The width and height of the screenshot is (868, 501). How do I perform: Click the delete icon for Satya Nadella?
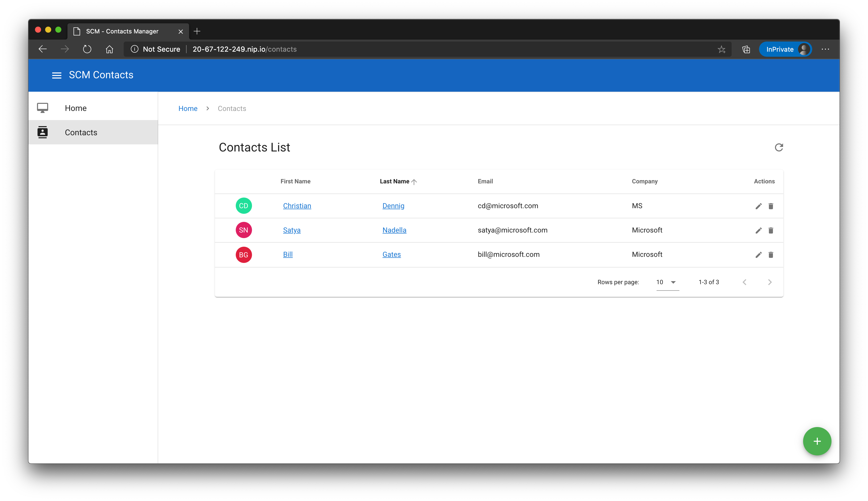click(x=770, y=230)
